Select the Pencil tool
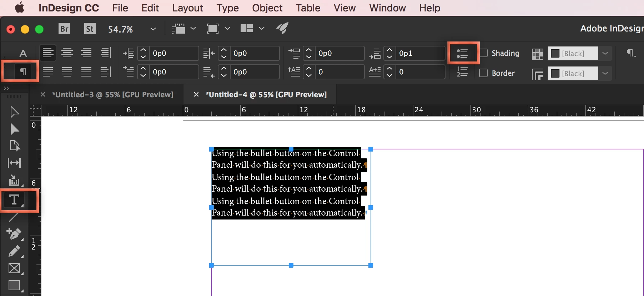 click(14, 251)
